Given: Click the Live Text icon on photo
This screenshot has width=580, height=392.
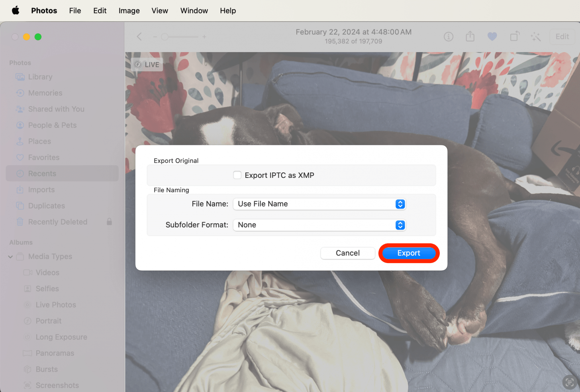Looking at the screenshot, I should (569, 382).
